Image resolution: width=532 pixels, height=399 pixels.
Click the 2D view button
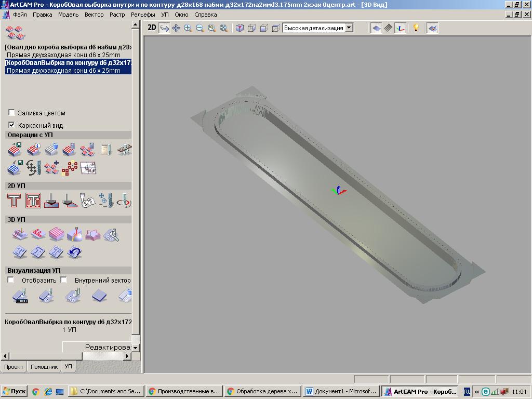[x=152, y=28]
